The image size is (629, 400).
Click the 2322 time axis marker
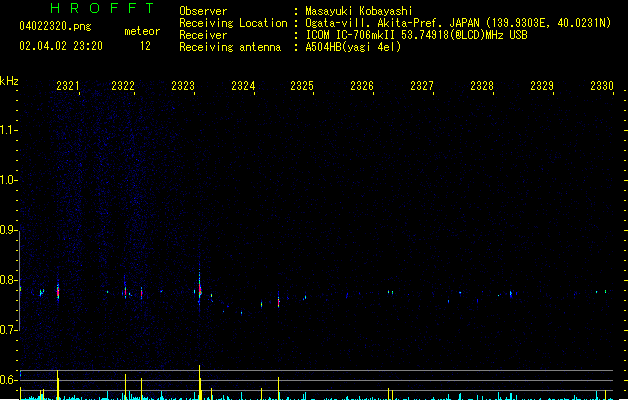coord(123,85)
